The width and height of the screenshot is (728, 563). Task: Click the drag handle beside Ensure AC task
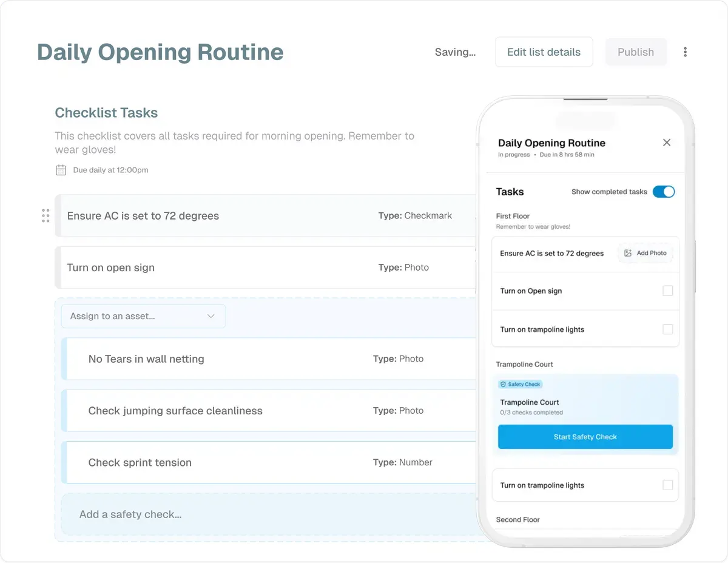(x=45, y=215)
